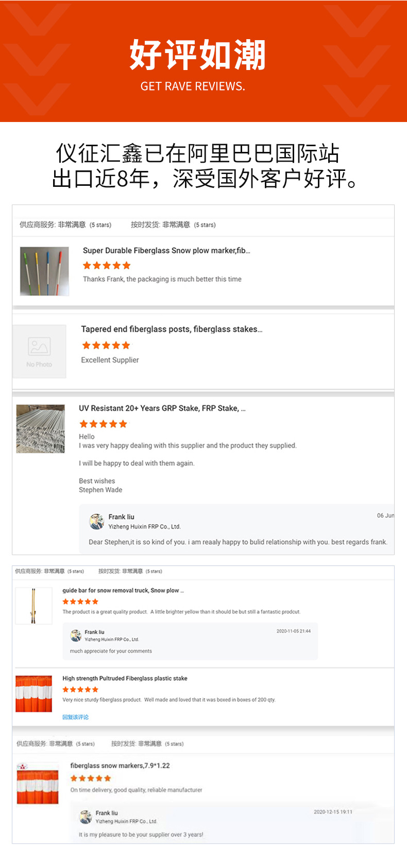
Task: Click the star rating under UV Resistant GRP Stake
Action: [103, 424]
